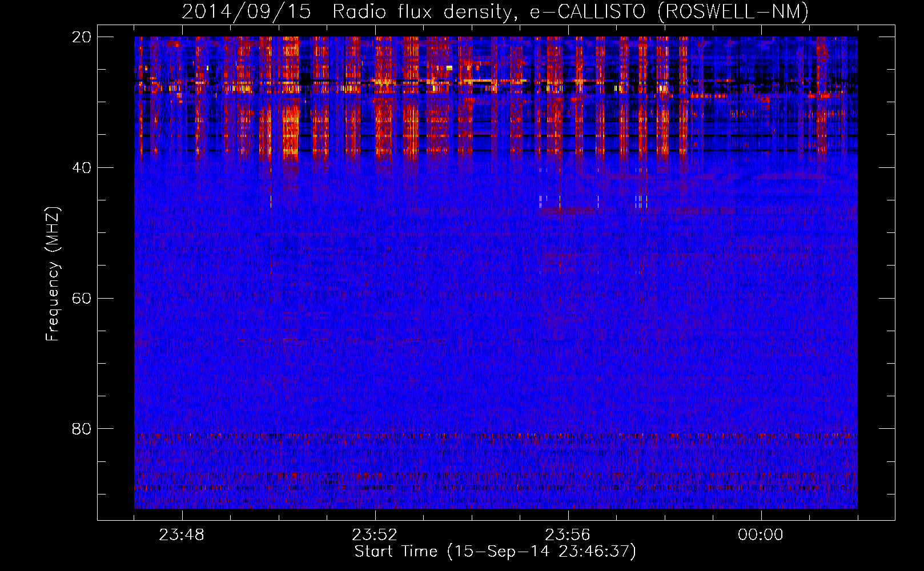The height and width of the screenshot is (571, 924).
Task: Click the date '2014/09/15' in the title
Action: click(x=247, y=12)
